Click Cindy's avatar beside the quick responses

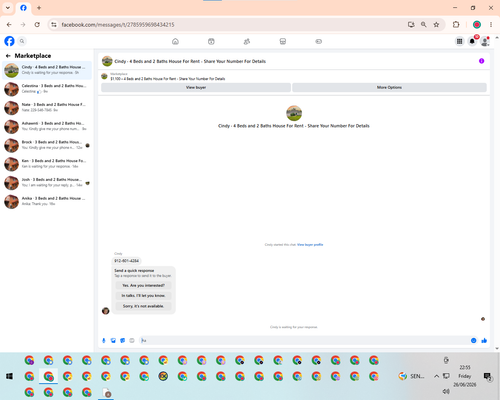pos(105,311)
